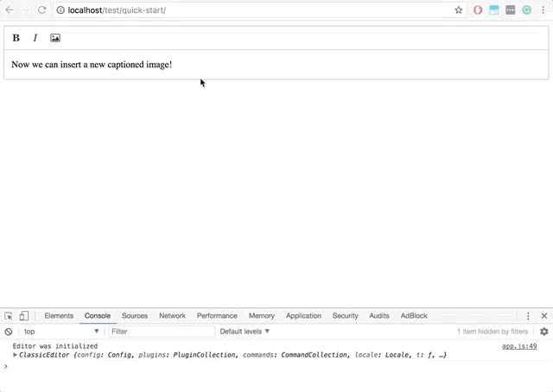Bookmark this page with star icon
Viewport: 553px width, 392px height.
pos(459,10)
